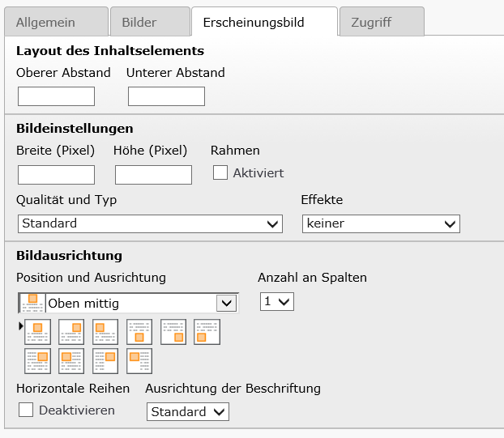Image resolution: width=504 pixels, height=438 pixels.
Task: Expand the Position und Ausrichtung dropdown
Action: (x=129, y=303)
